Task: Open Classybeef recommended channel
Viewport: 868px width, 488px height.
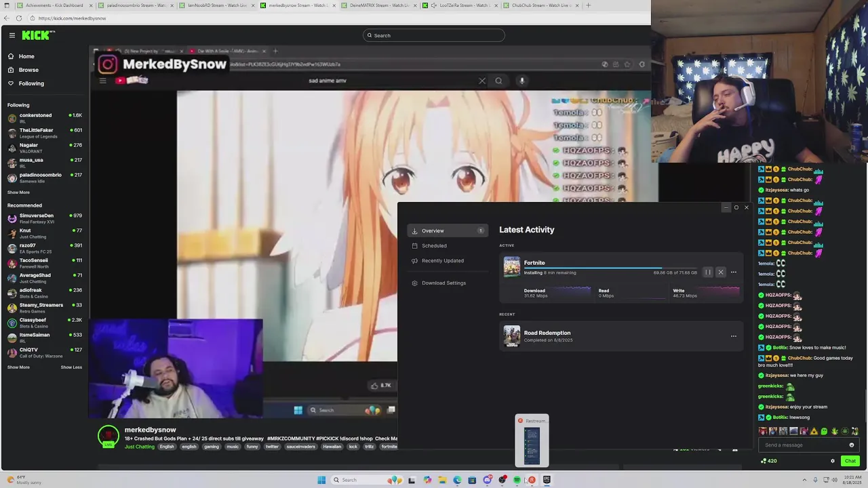Action: 44,323
